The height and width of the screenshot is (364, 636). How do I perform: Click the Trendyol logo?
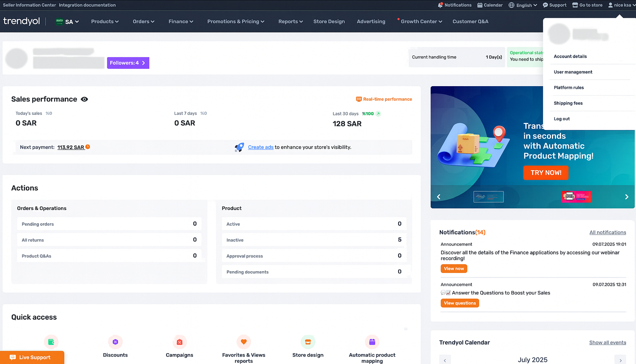tap(22, 21)
